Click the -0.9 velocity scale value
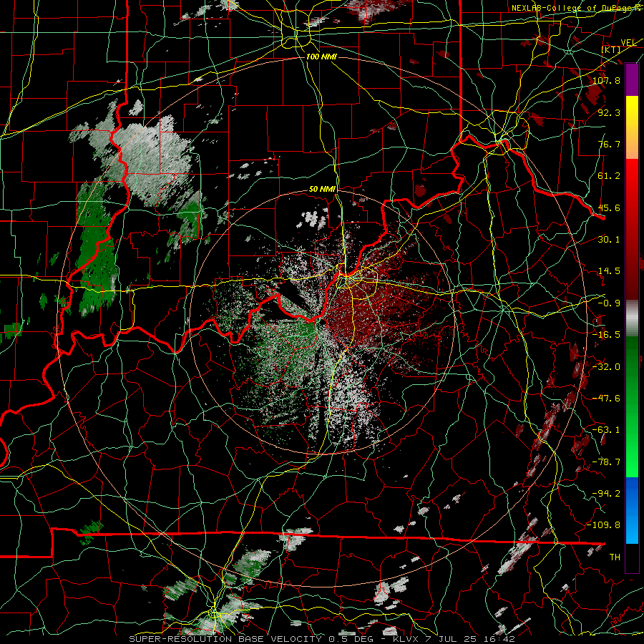The height and width of the screenshot is (644, 644). pyautogui.click(x=609, y=303)
